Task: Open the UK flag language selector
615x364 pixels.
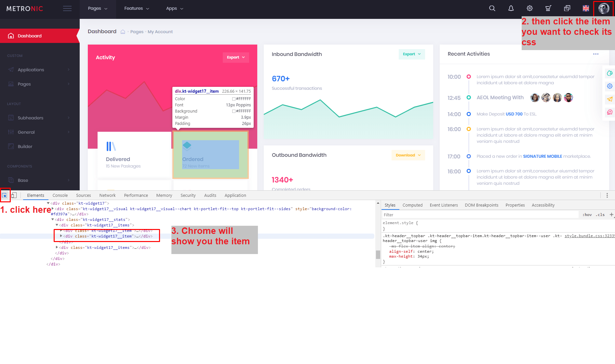Action: 585,8
